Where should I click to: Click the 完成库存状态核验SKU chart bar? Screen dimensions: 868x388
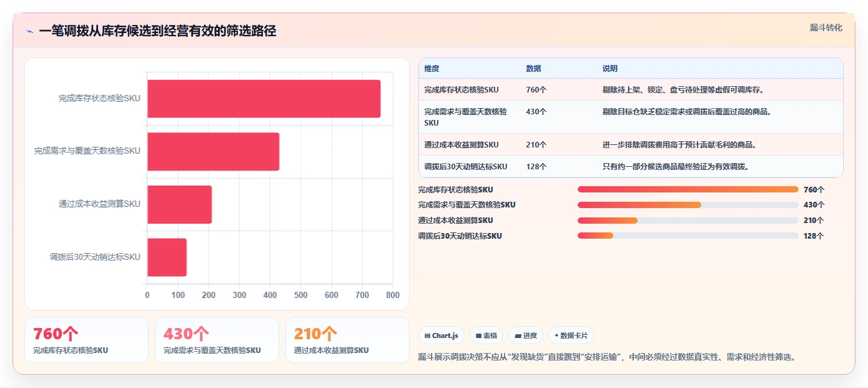(x=264, y=99)
